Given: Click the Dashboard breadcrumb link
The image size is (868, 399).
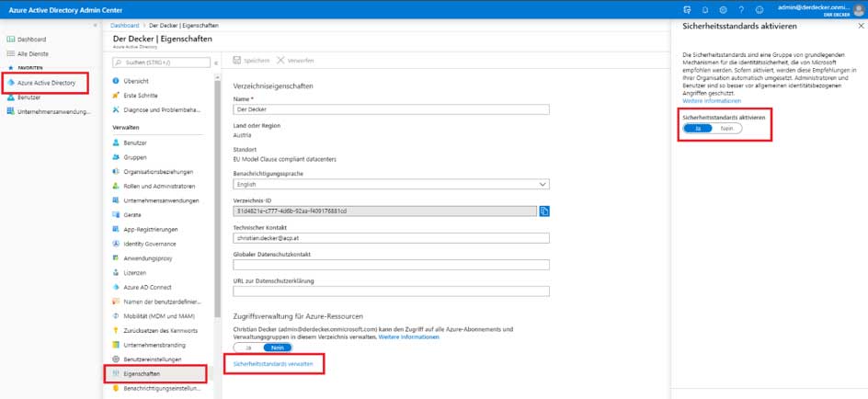Looking at the screenshot, I should coord(124,26).
